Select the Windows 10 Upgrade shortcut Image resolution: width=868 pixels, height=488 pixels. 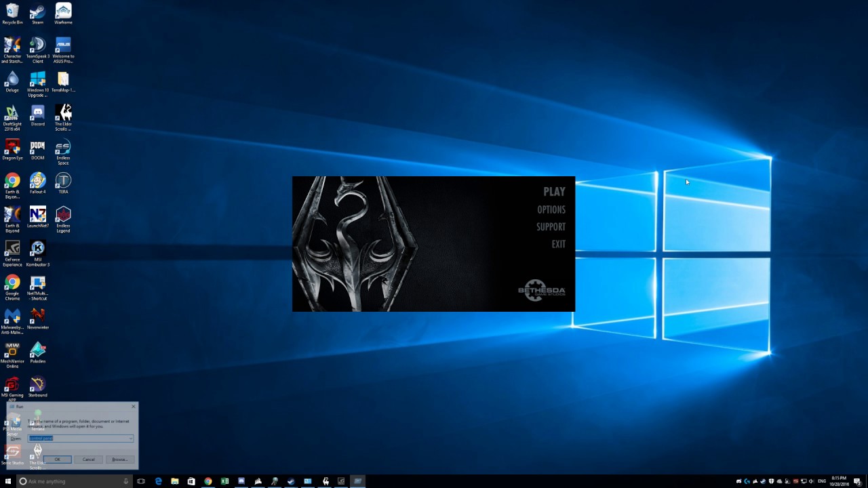point(37,84)
